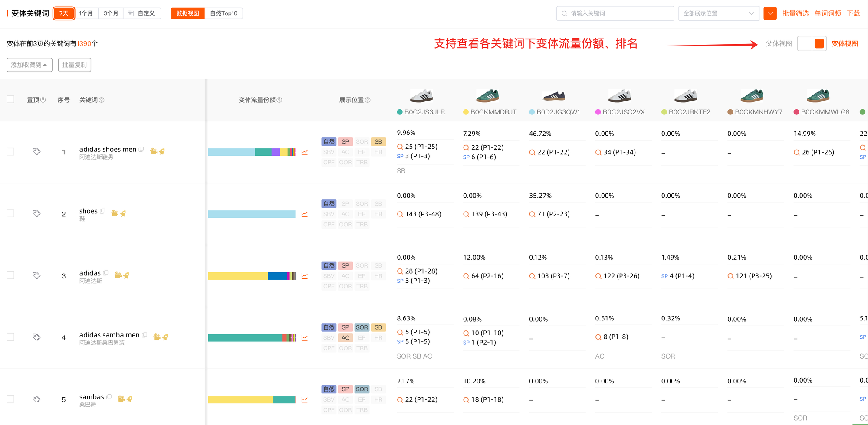Click help icon beside 展示位置 header
Viewport: 868px width, 425px height.
(368, 100)
